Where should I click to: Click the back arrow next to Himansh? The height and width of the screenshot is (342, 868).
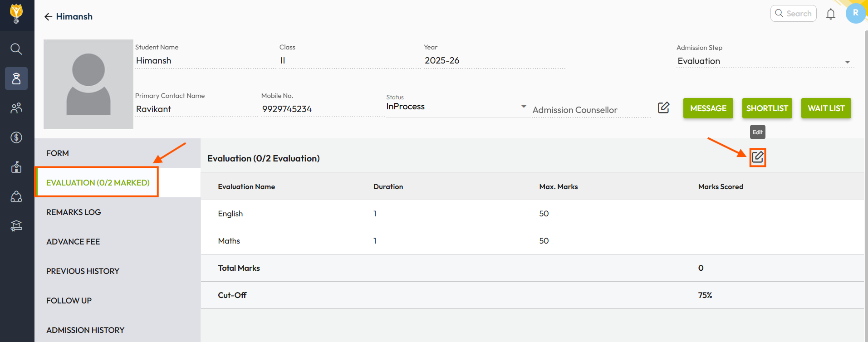coord(48,17)
